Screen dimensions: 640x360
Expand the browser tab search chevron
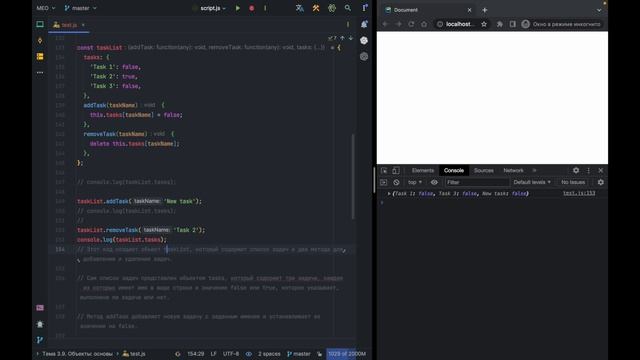click(x=599, y=10)
